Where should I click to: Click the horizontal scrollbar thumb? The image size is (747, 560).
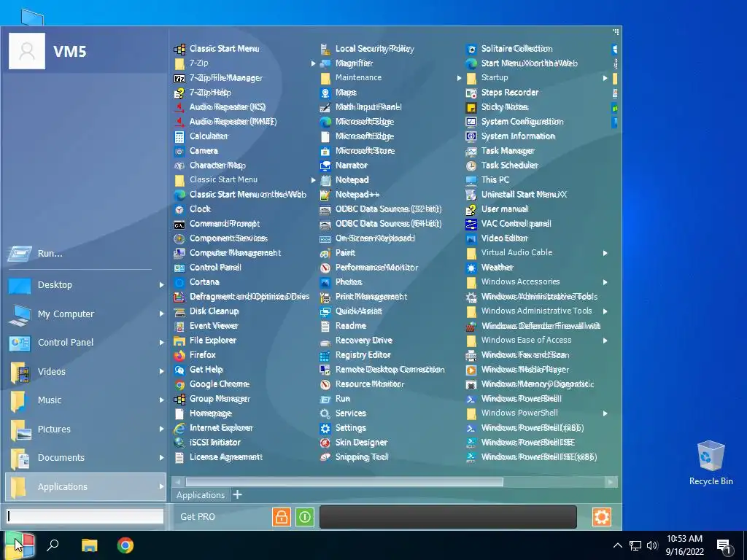(x=344, y=483)
